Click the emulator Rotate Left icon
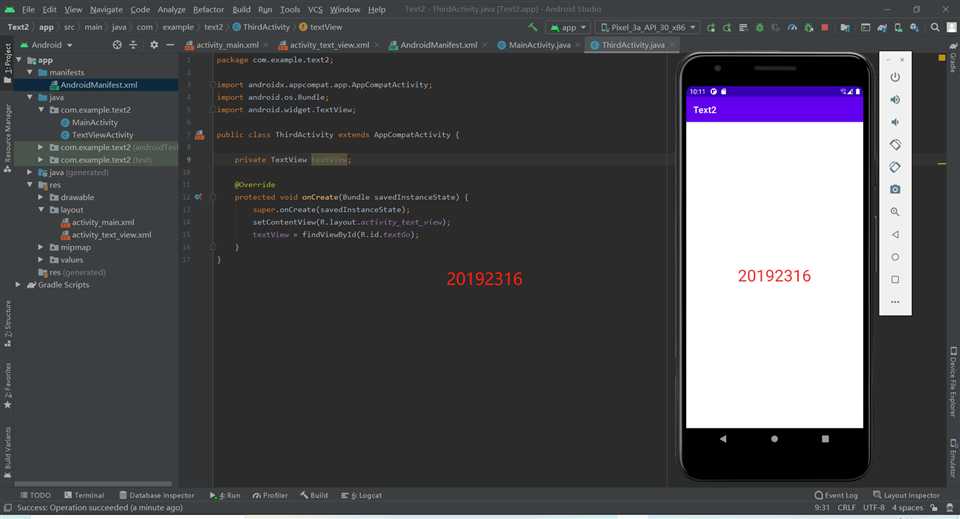The width and height of the screenshot is (960, 519). (x=895, y=144)
